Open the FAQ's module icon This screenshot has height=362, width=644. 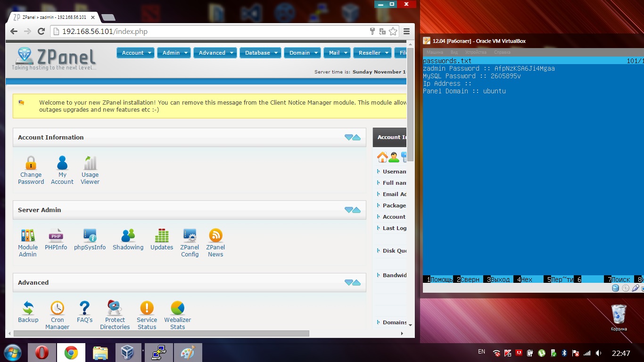coord(85,308)
